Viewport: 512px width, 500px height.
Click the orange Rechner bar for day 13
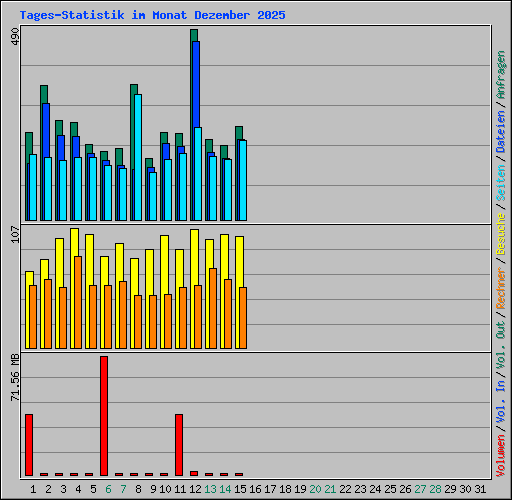[213, 308]
